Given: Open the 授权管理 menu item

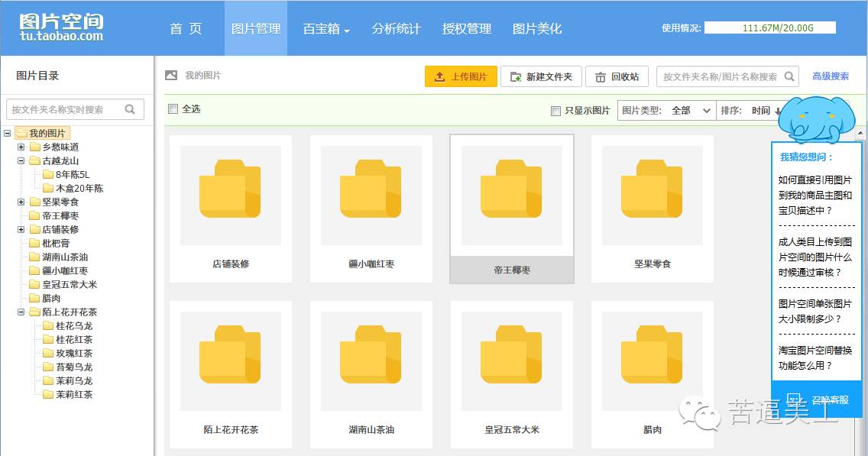Looking at the screenshot, I should pyautogui.click(x=465, y=27).
